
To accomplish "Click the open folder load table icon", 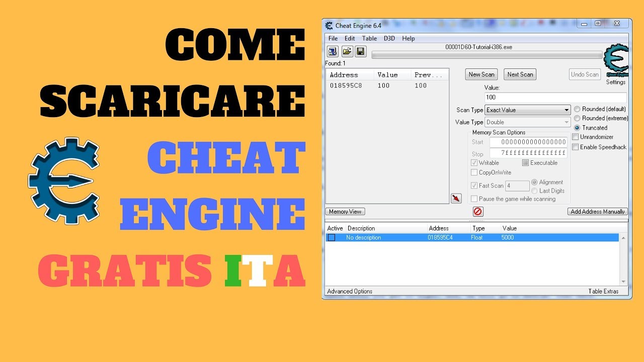I will (x=347, y=51).
